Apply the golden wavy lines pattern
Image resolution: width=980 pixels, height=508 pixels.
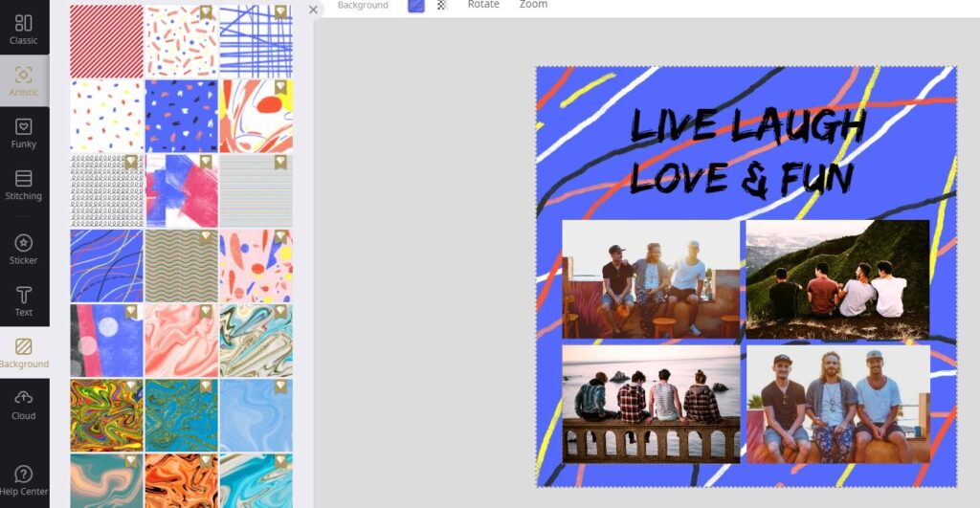pyautogui.click(x=181, y=265)
